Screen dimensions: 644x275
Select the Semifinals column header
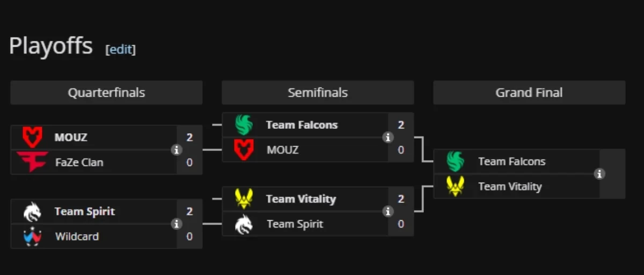coord(318,92)
